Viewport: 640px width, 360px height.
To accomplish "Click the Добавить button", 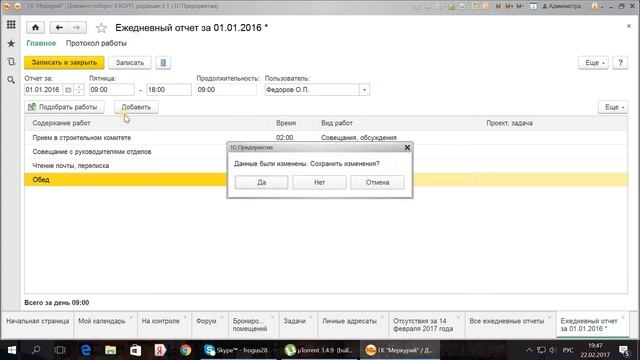I will pyautogui.click(x=136, y=107).
